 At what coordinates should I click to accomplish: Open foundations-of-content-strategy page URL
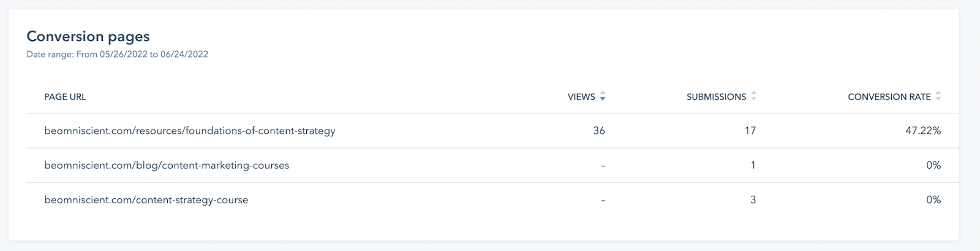[x=190, y=131]
